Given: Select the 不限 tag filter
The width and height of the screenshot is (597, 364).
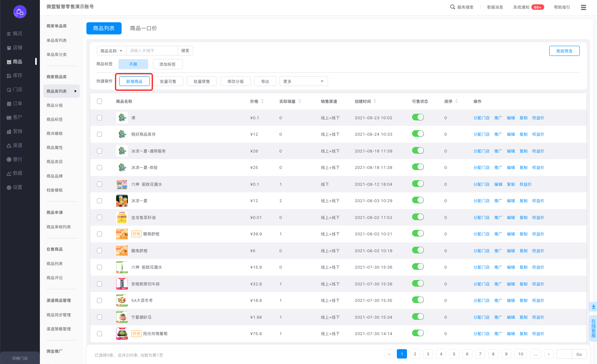Looking at the screenshot, I should click(133, 64).
